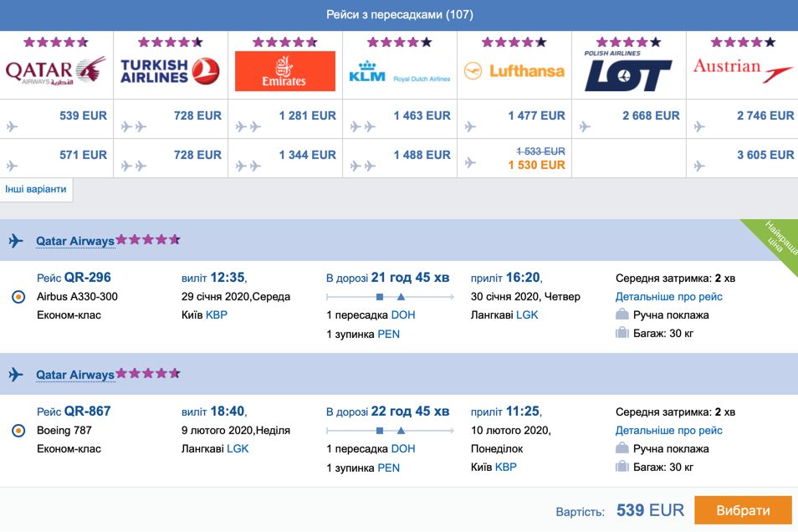Open Детальніше про рейс for QR-296
This screenshot has height=532, width=798.
[x=668, y=296]
